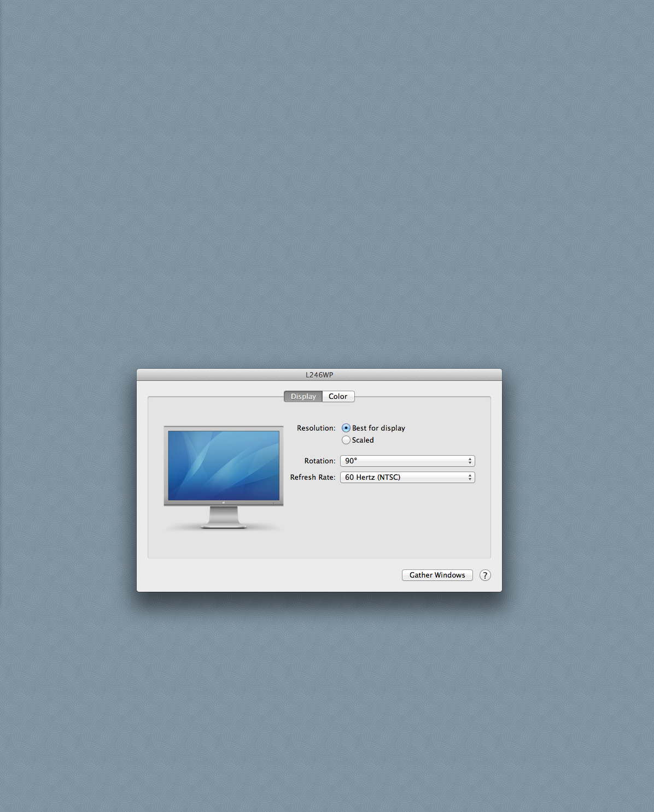Select the Scaled resolution radio button

pos(346,440)
